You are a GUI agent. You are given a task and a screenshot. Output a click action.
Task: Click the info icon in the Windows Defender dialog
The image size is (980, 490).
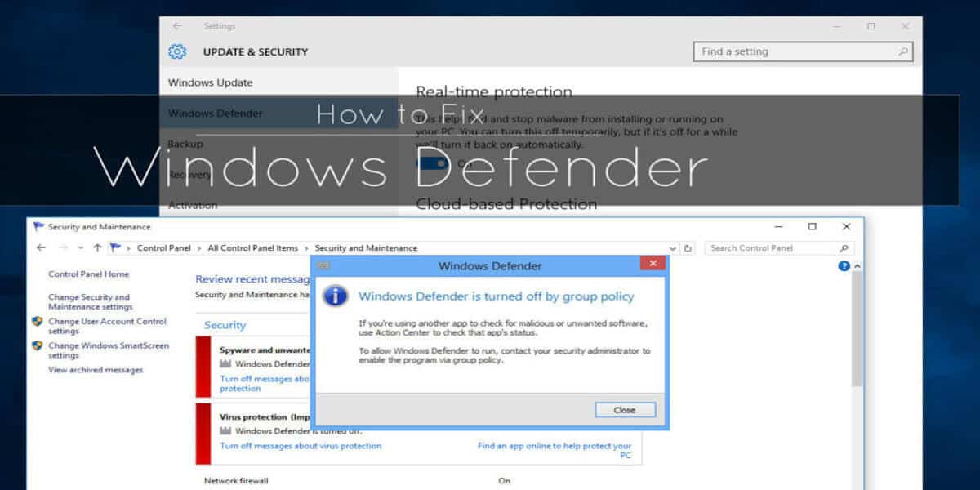337,296
